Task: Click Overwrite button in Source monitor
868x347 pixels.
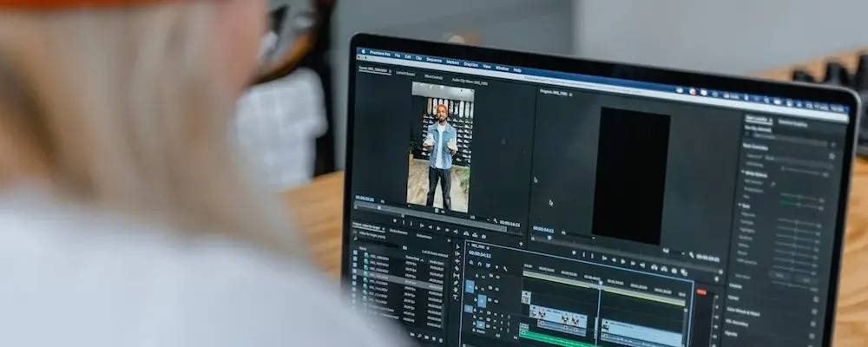Action: 475,234
